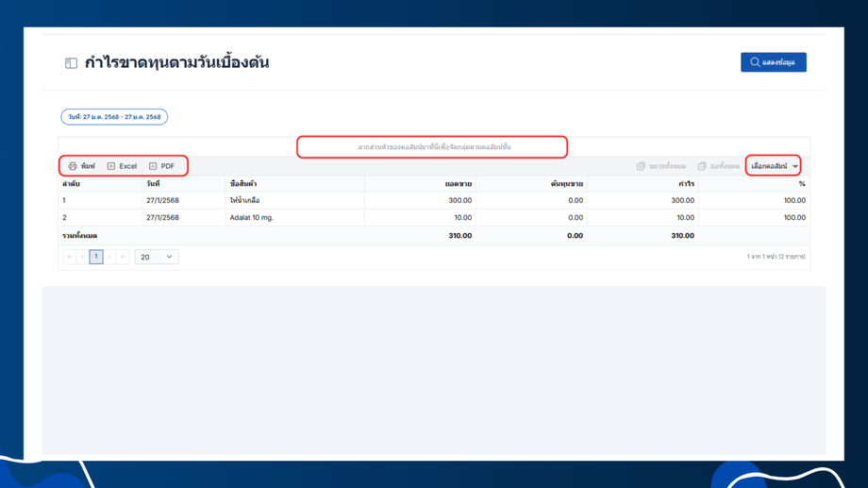Click % value 100.00 in Adalat row
This screenshot has height=488, width=868.
coord(754,218)
